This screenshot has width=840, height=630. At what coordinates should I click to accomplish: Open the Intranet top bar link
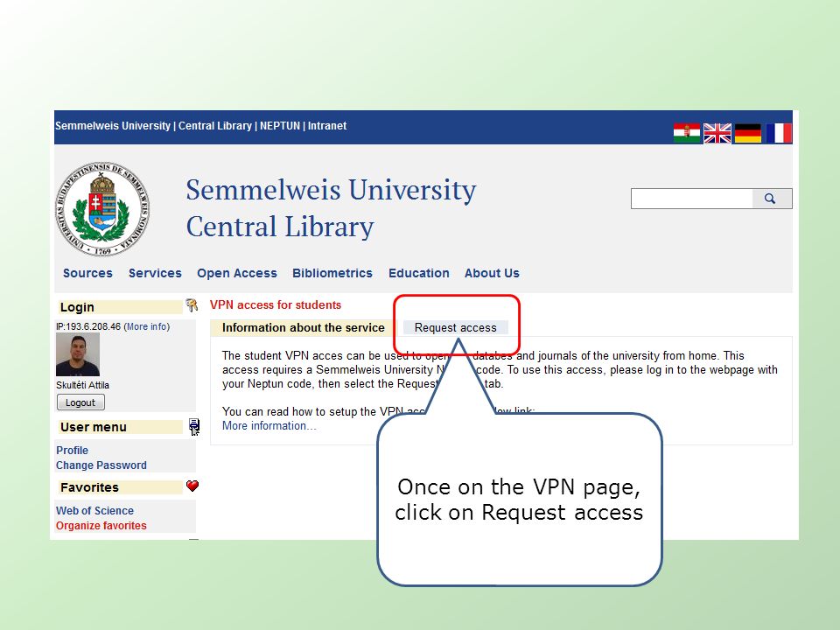click(x=326, y=126)
